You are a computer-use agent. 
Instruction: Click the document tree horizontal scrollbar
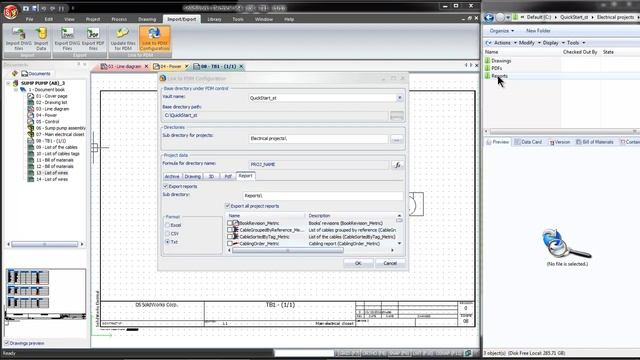click(x=45, y=244)
